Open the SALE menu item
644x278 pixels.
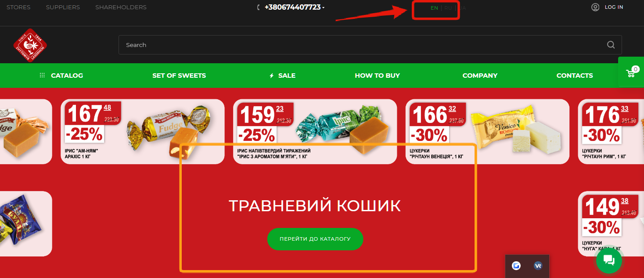(282, 76)
